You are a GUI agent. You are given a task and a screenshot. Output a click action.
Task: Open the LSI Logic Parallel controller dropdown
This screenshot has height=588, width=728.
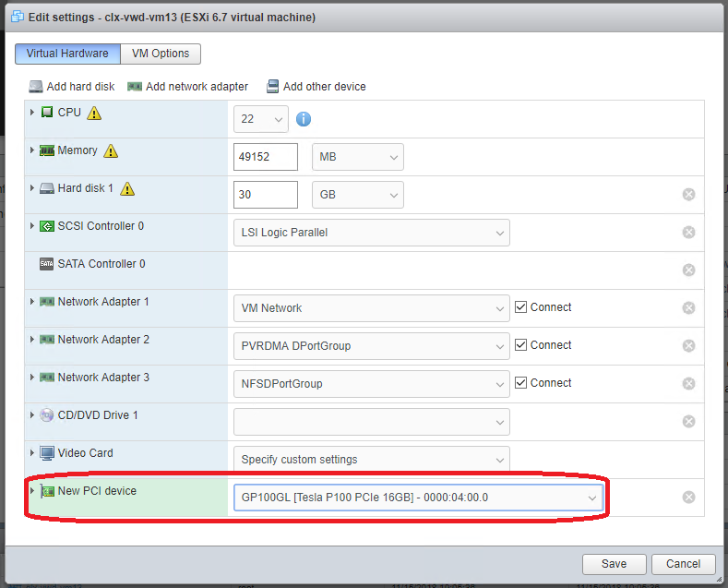(372, 233)
